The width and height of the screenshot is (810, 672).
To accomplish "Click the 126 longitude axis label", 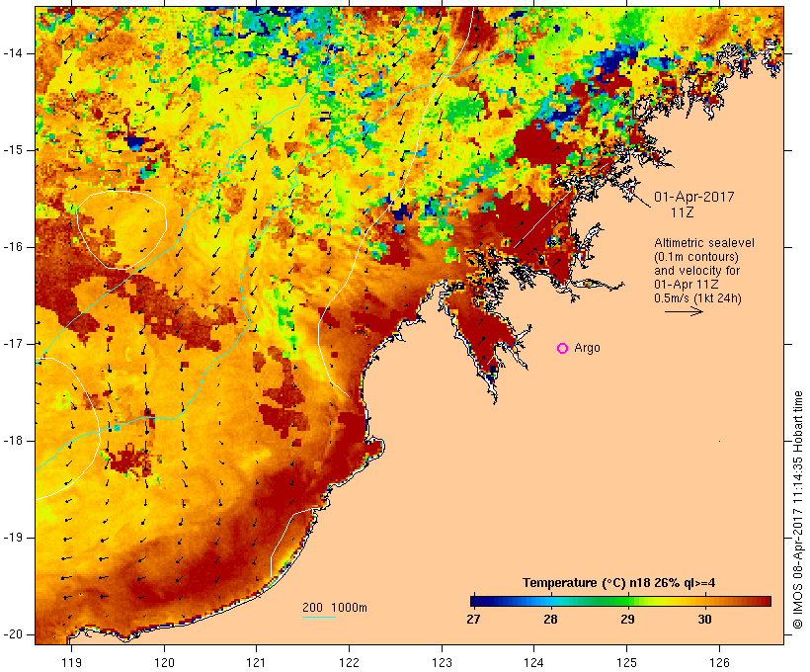I will [719, 662].
